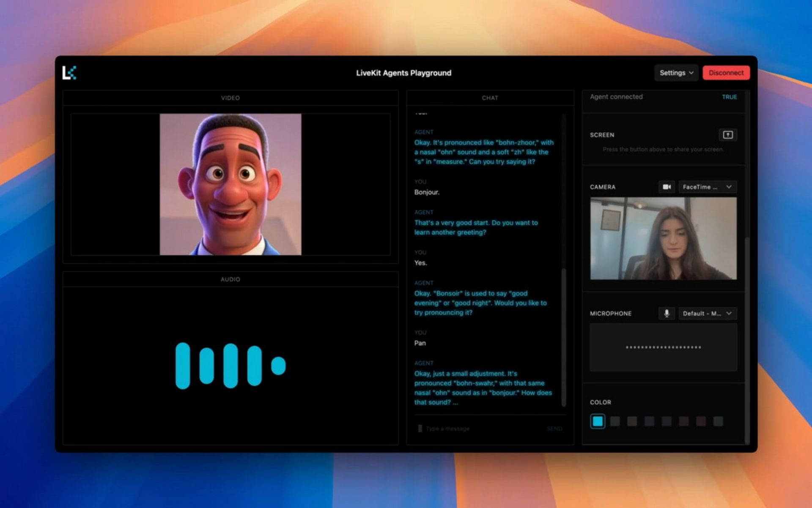The height and width of the screenshot is (508, 812).
Task: Click the share screen button icon
Action: [727, 135]
